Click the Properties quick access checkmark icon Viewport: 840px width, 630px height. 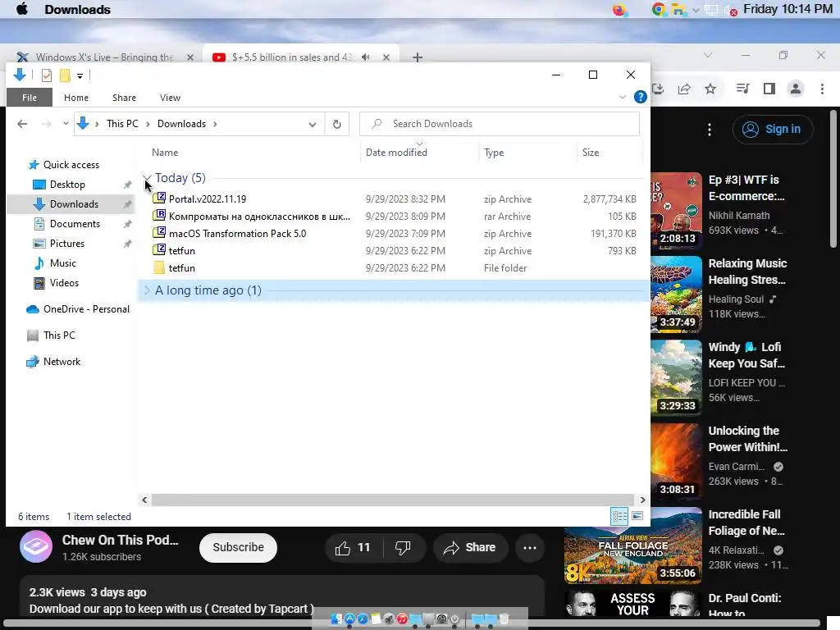pyautogui.click(x=47, y=75)
